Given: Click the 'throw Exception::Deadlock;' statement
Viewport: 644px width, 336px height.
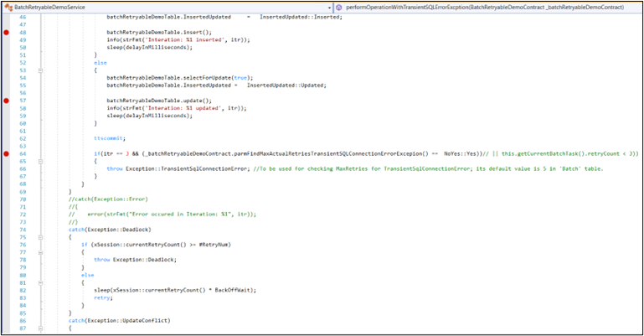Looking at the screenshot, I should [135, 260].
